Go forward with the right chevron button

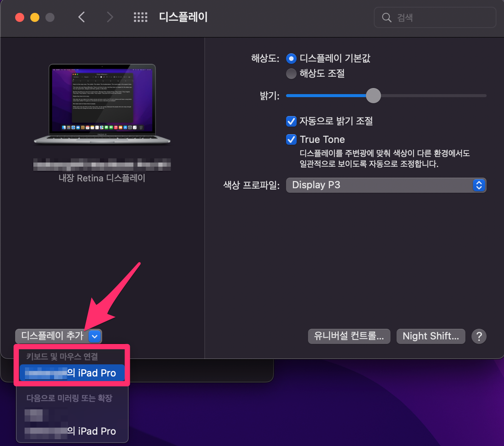110,17
